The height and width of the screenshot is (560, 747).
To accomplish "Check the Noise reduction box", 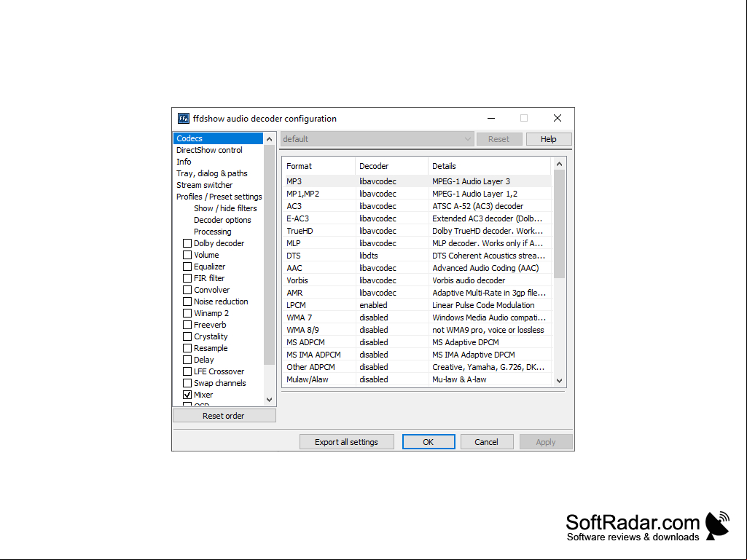I will coord(187,301).
